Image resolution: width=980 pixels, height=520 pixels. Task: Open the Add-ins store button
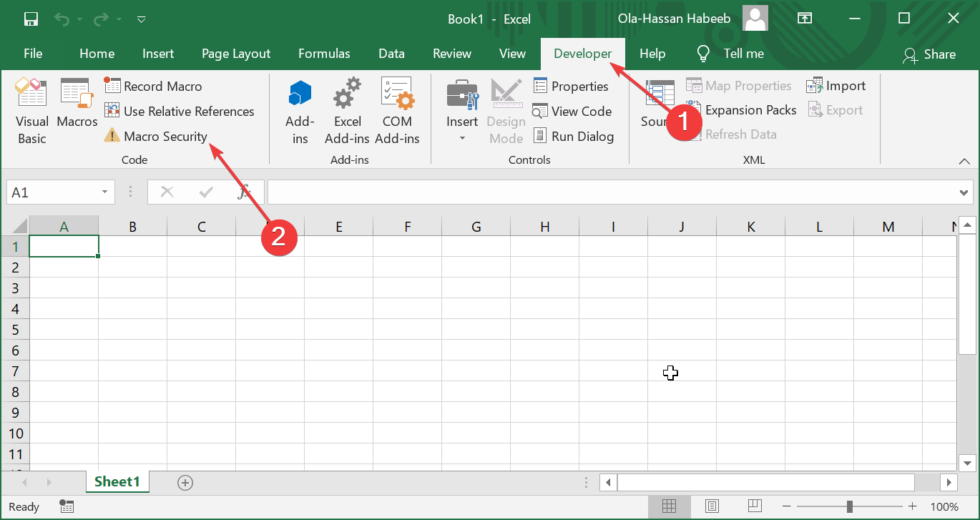tap(300, 112)
